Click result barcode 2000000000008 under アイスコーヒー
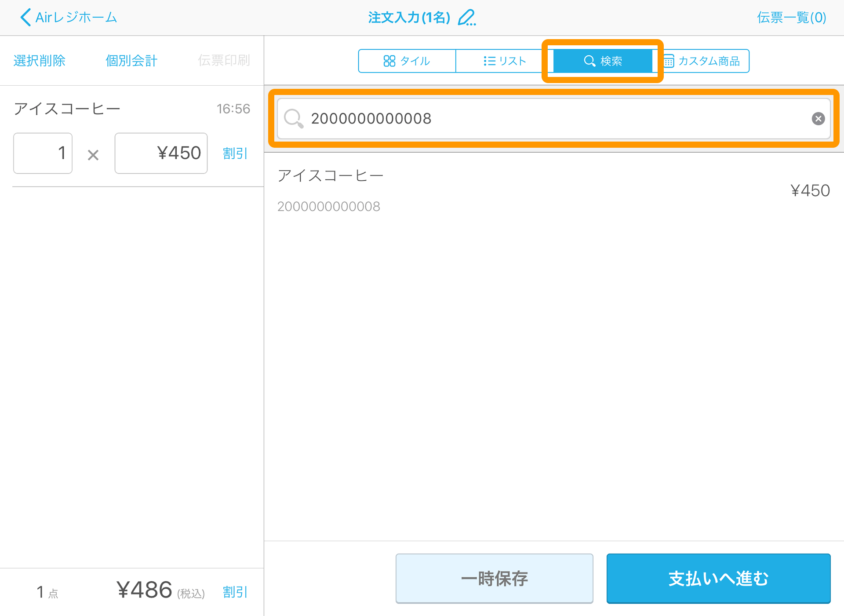The image size is (844, 616). coord(328,206)
